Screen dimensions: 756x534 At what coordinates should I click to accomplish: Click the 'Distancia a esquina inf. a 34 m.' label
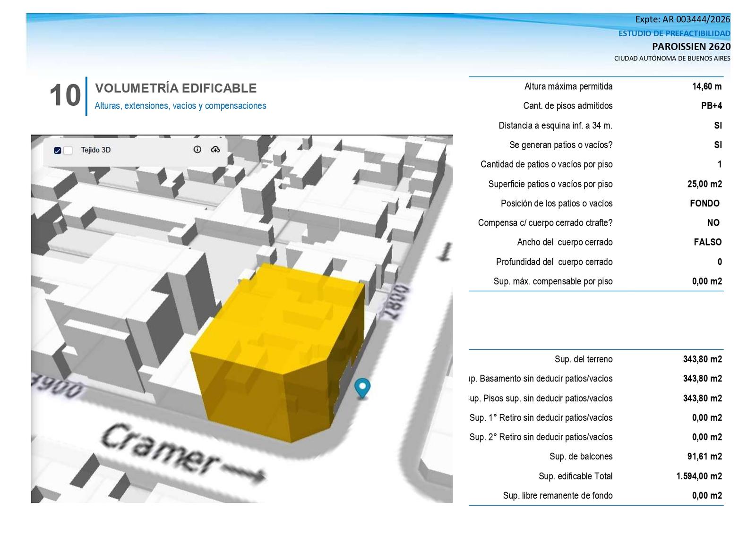pos(556,126)
